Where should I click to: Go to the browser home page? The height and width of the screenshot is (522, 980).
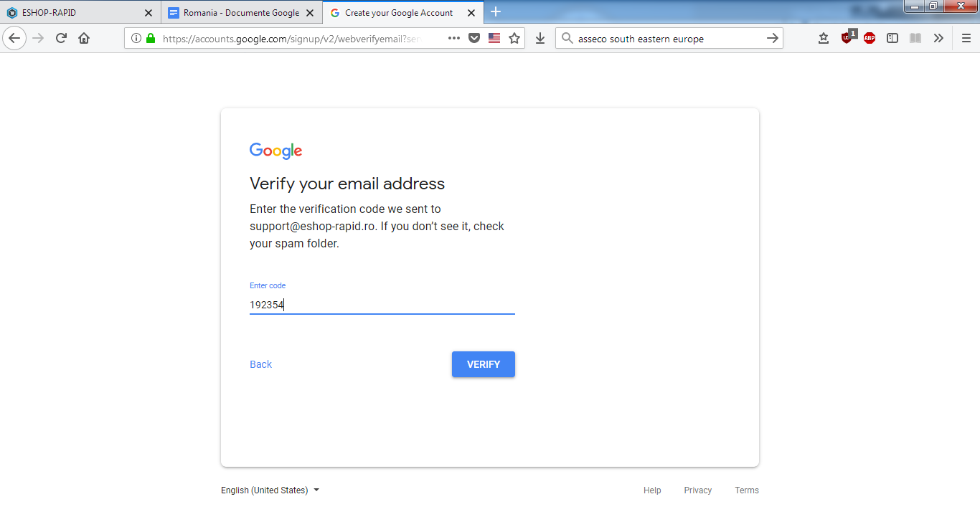[84, 38]
